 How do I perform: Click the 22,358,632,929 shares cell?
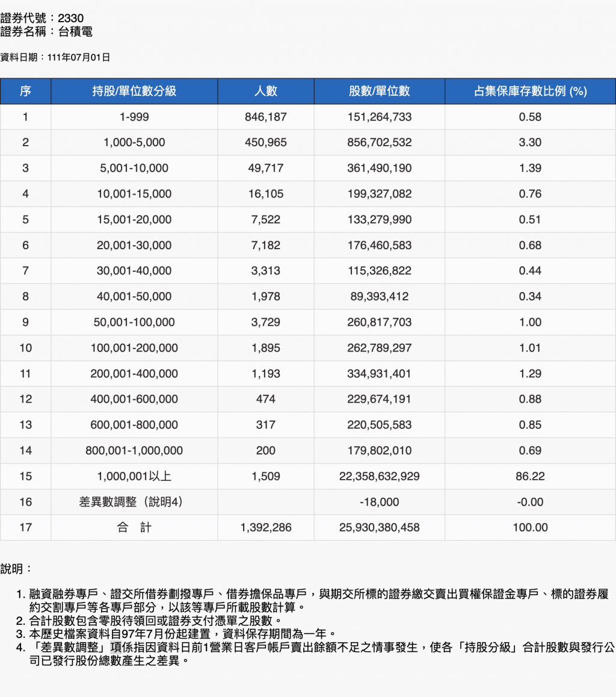[x=379, y=477]
